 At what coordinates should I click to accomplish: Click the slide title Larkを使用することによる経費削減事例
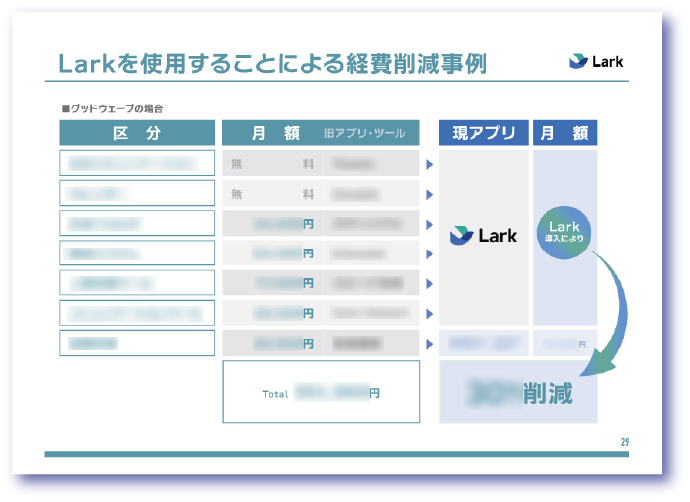272,64
